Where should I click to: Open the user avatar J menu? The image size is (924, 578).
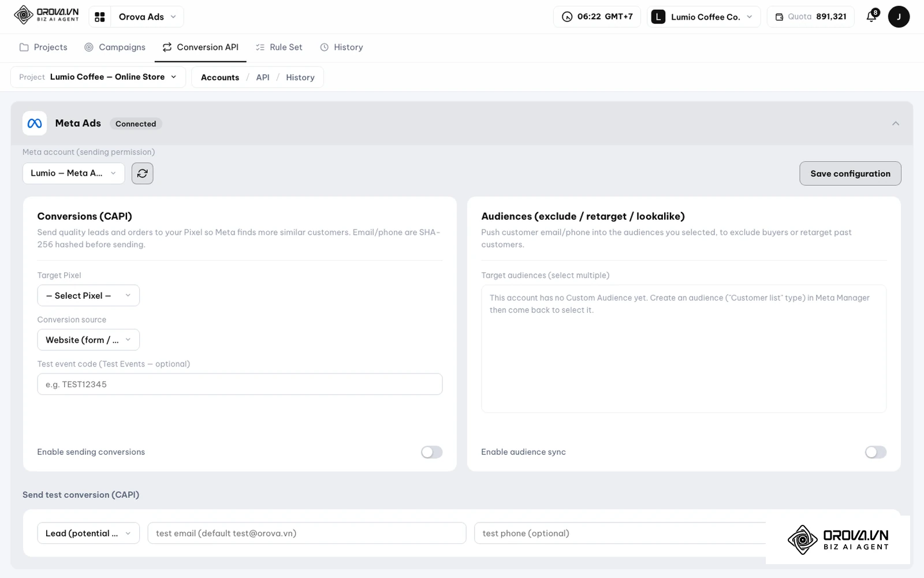pyautogui.click(x=899, y=17)
